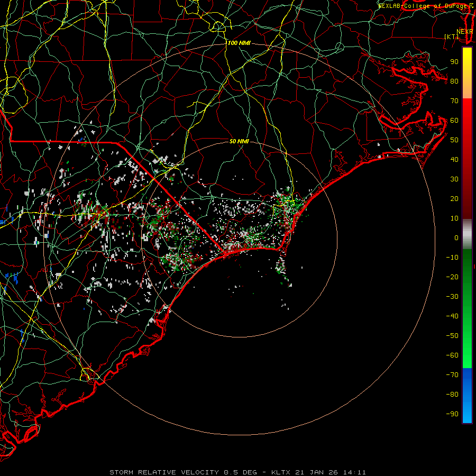The width and height of the screenshot is (476, 476).
Task: Click the -90 value on the velocity scale
Action: click(x=452, y=414)
